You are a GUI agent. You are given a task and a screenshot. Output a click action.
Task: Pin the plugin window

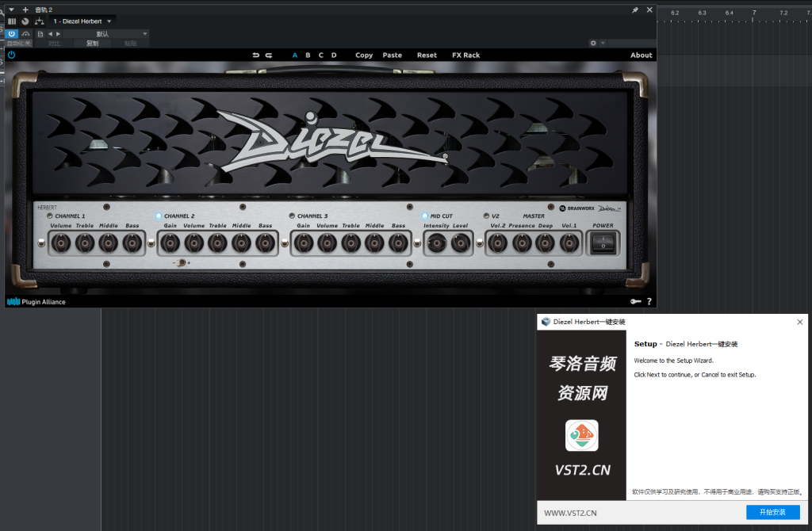click(635, 10)
